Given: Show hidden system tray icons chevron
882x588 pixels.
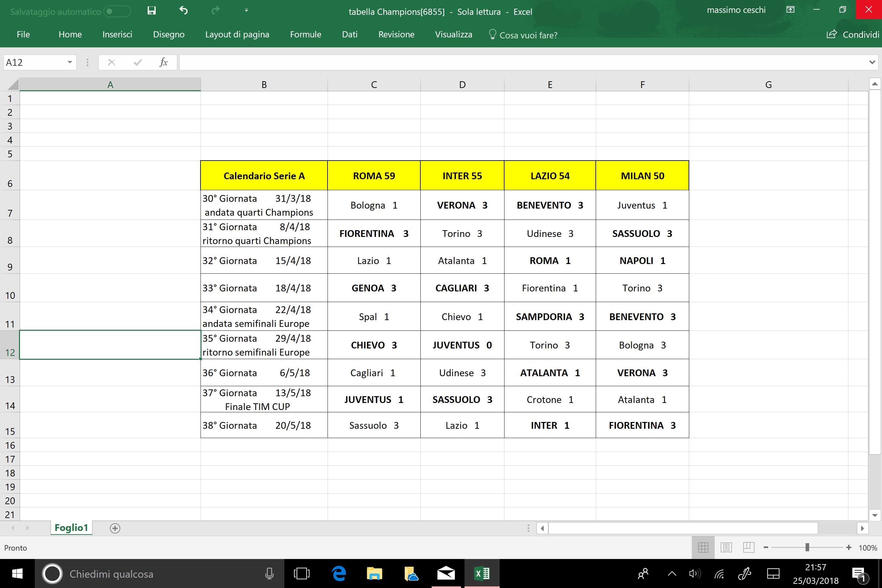Looking at the screenshot, I should (672, 574).
